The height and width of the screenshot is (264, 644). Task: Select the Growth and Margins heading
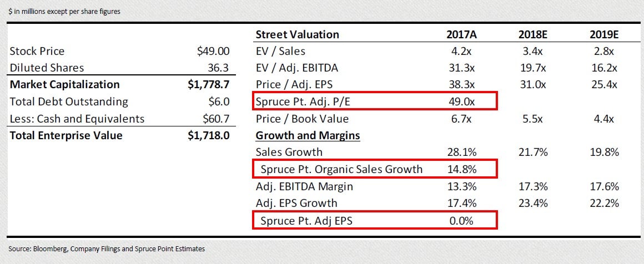(x=308, y=136)
